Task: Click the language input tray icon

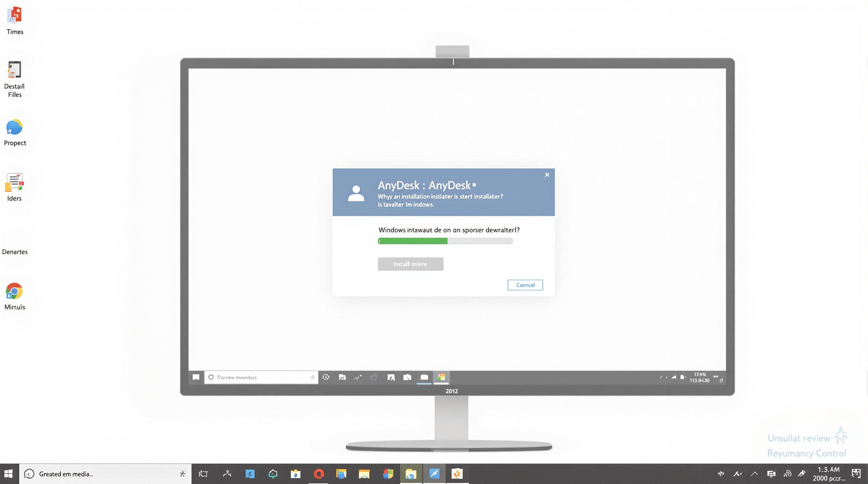Action: click(737, 474)
